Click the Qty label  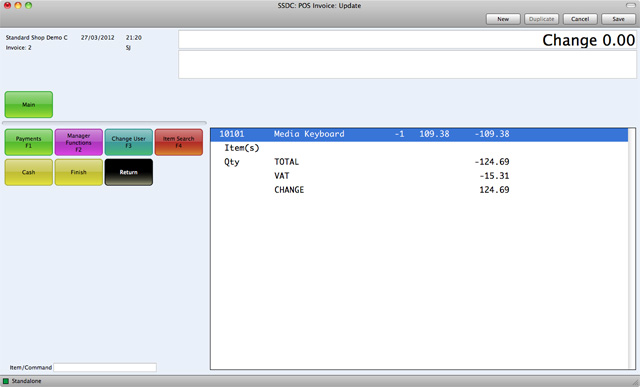(232, 162)
